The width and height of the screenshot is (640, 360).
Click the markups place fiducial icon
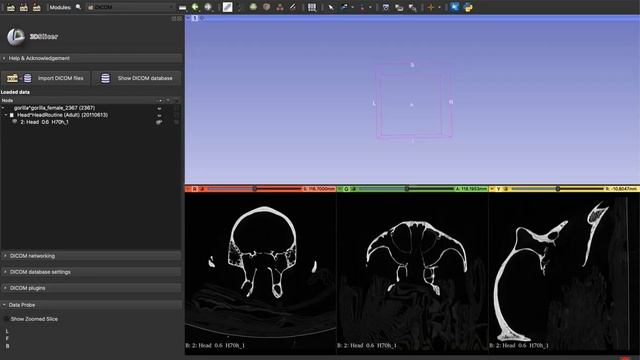(x=362, y=7)
